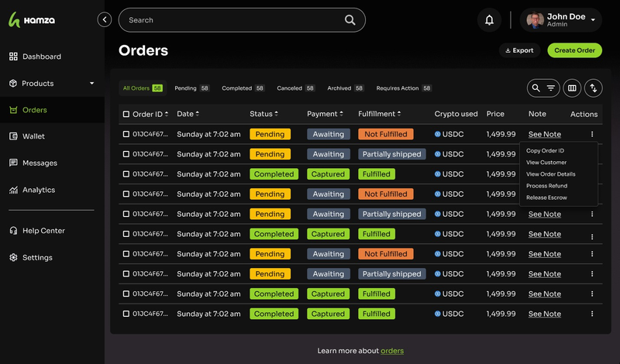Check the sixth order row checkbox

click(x=126, y=234)
